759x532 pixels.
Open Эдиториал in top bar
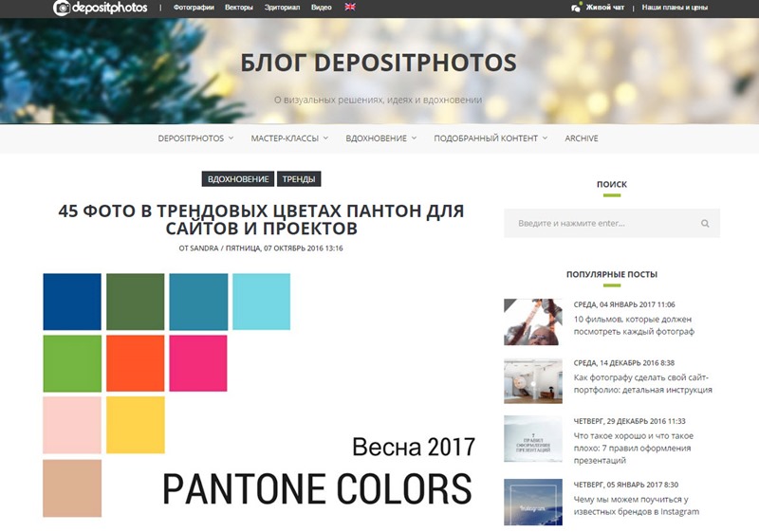pyautogui.click(x=282, y=8)
